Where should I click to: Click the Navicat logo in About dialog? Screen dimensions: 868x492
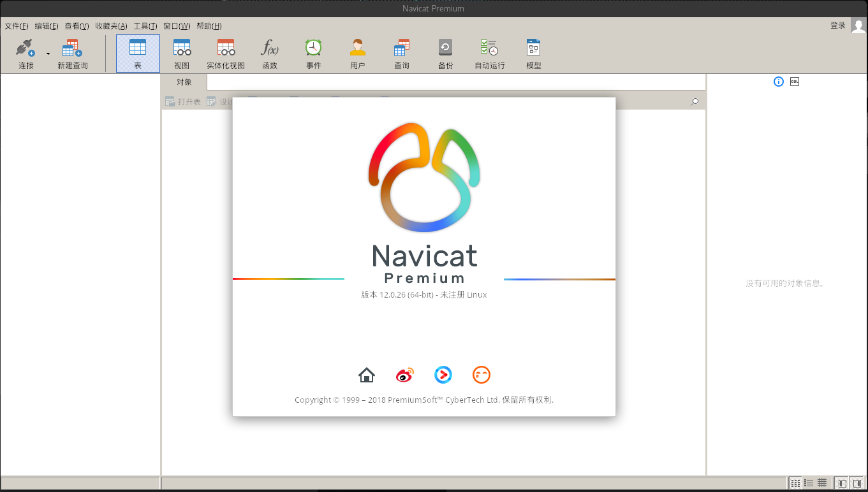[424, 177]
